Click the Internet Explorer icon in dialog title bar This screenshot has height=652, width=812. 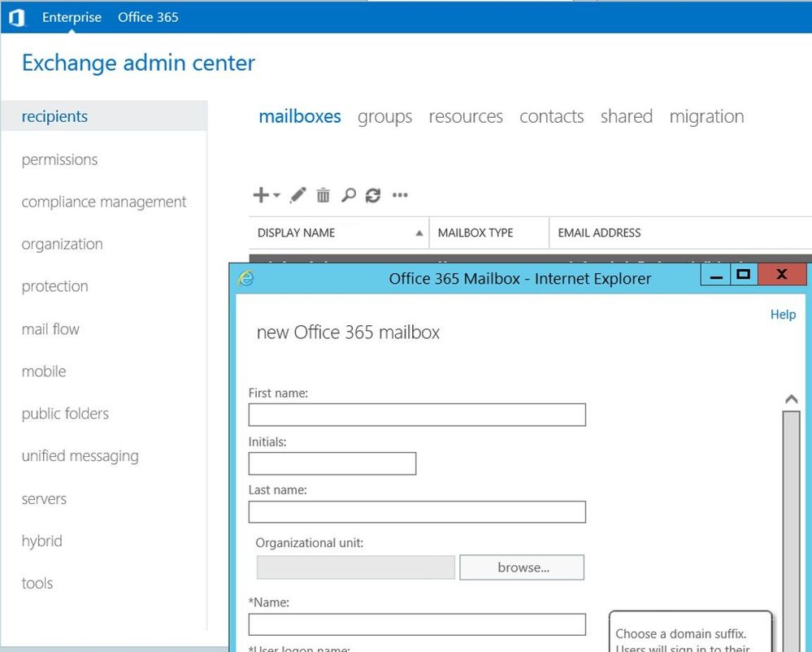click(x=246, y=279)
